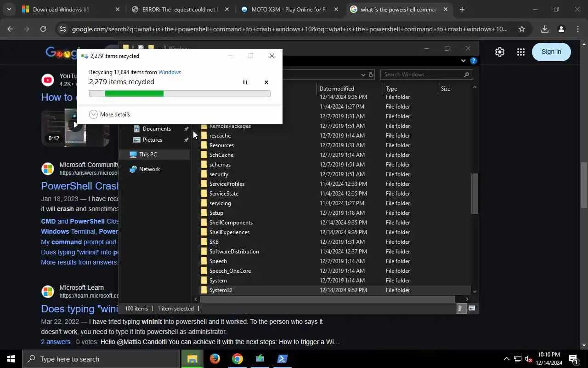Image resolution: width=588 pixels, height=368 pixels.
Task: Click search magnifier icon in Explorer search box
Action: (x=466, y=75)
